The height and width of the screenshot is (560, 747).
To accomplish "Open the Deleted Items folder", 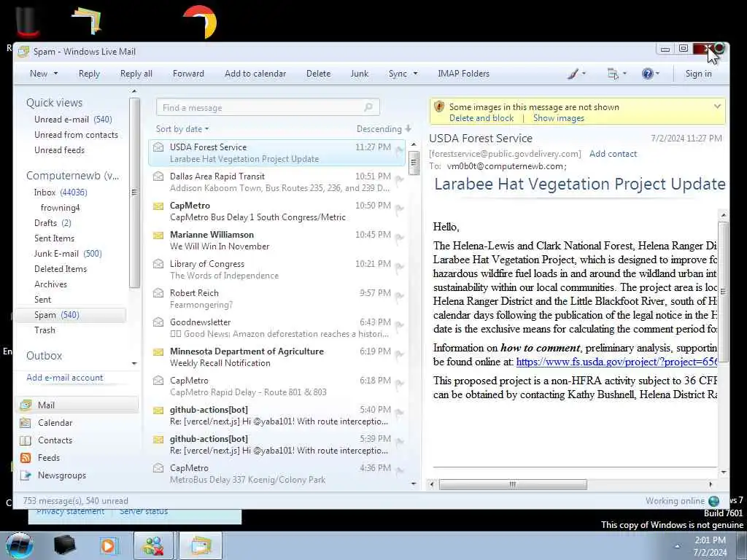I will click(x=61, y=269).
